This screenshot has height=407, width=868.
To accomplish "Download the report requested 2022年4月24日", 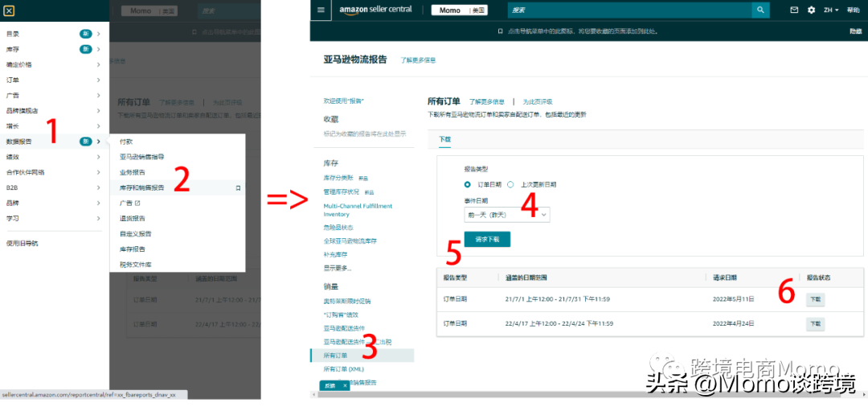I will (816, 323).
